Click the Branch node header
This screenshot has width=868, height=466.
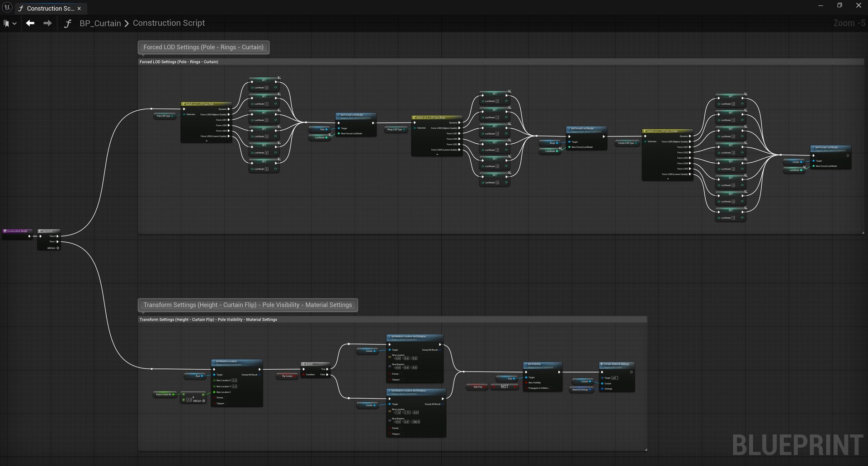(316, 364)
